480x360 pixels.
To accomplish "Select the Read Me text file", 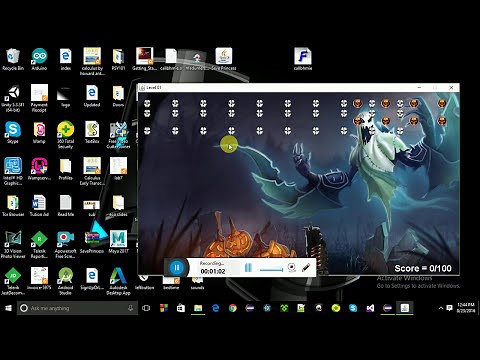I will coord(66,206).
